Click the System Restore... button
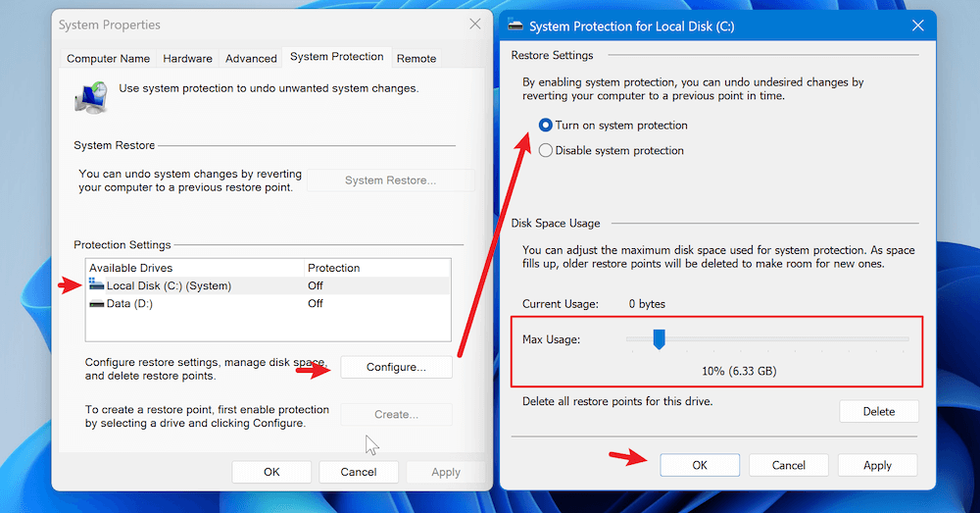Image resolution: width=980 pixels, height=513 pixels. 391,180
